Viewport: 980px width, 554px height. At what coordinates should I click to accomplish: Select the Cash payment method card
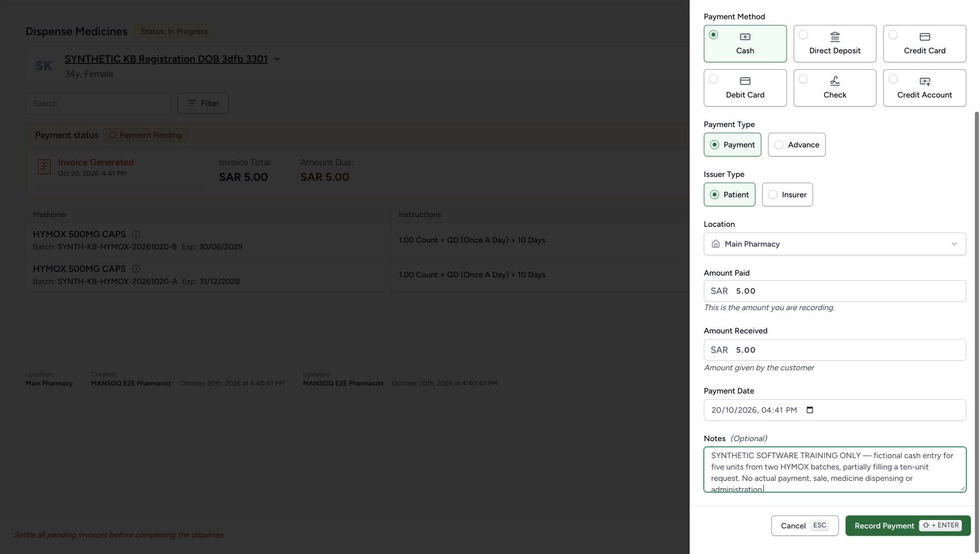pos(745,44)
